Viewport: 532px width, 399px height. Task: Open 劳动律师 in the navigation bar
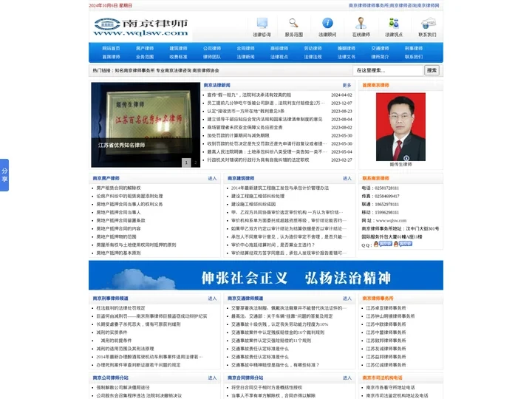pos(313,49)
